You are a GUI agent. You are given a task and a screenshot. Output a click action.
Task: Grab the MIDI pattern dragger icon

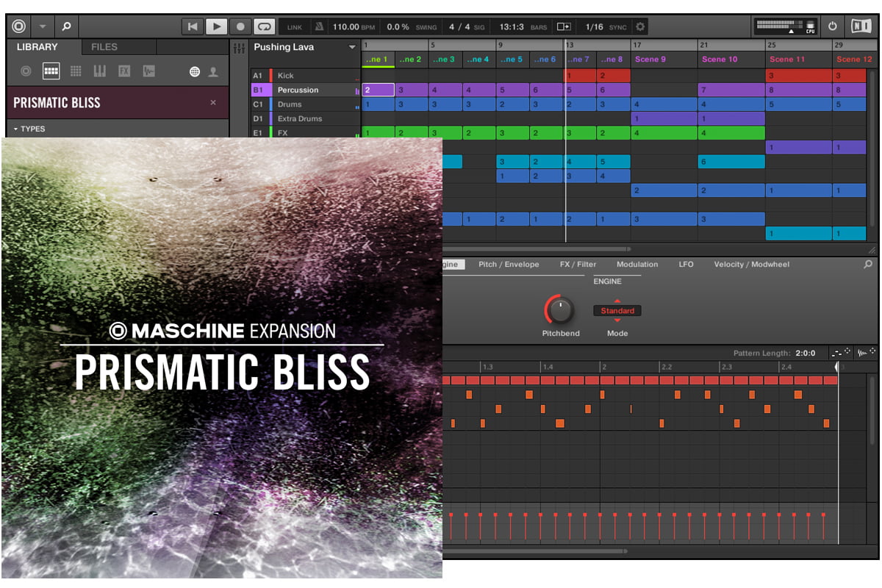click(841, 353)
